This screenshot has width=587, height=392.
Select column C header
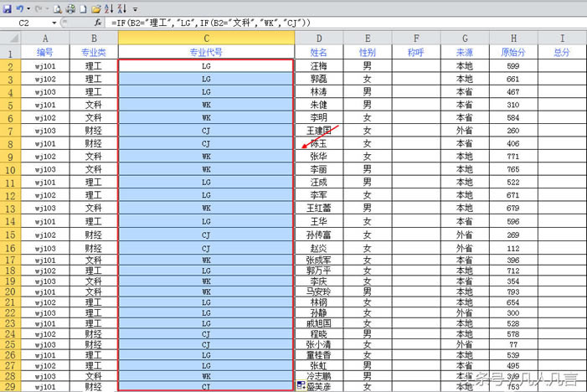[x=205, y=38]
